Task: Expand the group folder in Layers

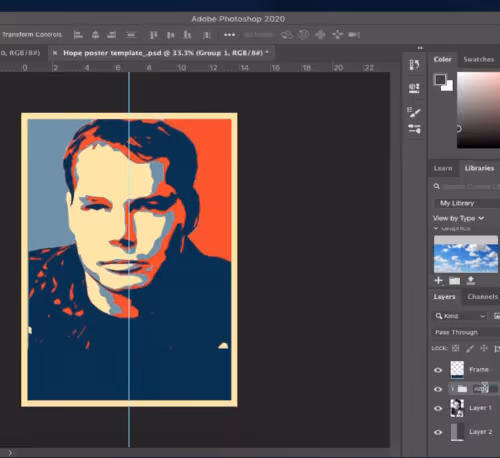Action: coord(452,389)
